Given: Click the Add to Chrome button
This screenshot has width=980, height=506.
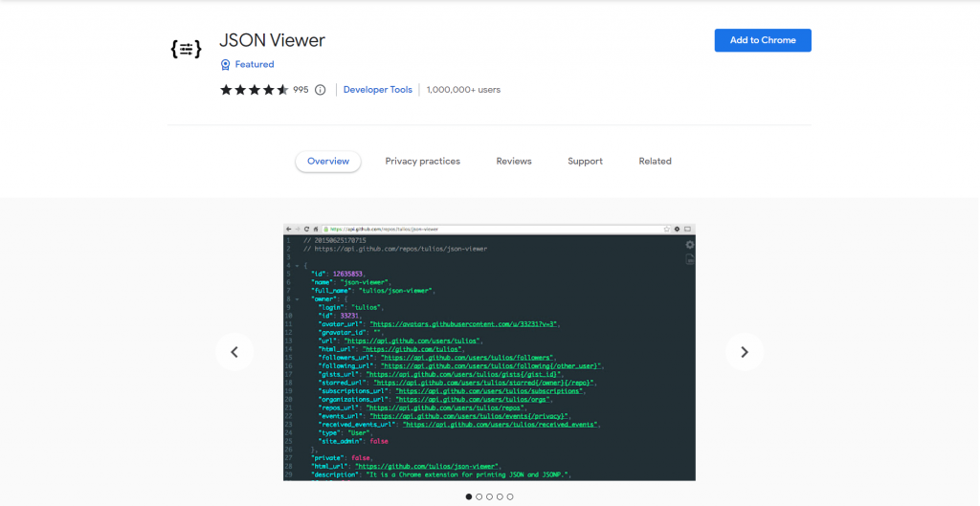Looking at the screenshot, I should pos(763,40).
